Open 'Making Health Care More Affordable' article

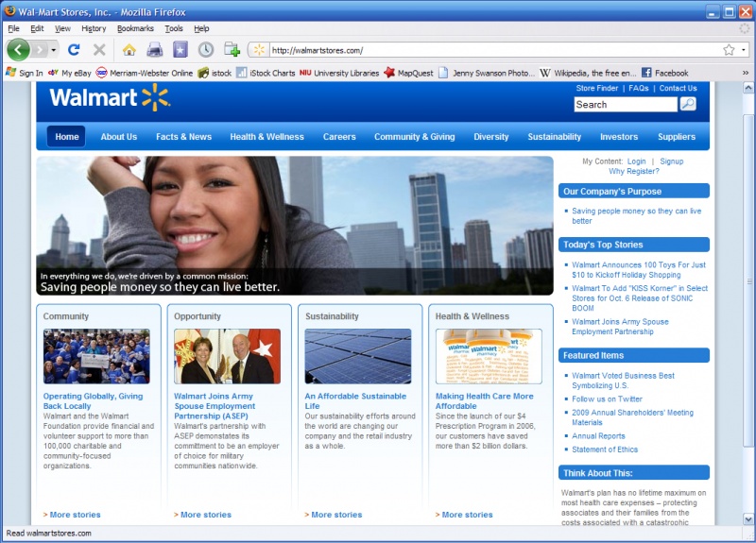tap(484, 400)
